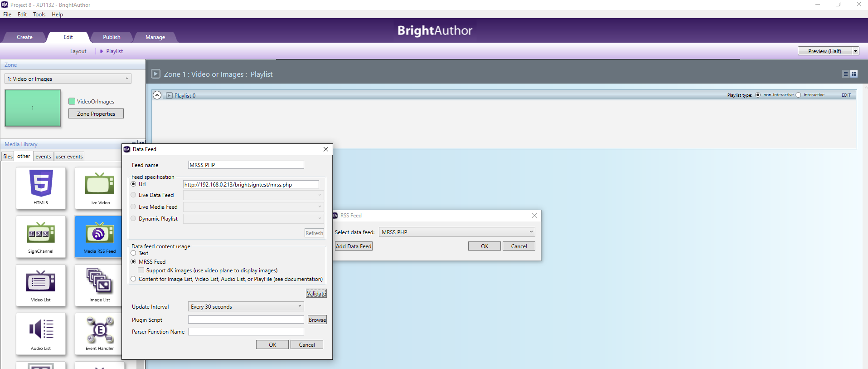Open Update Interval dropdown

coord(246,307)
